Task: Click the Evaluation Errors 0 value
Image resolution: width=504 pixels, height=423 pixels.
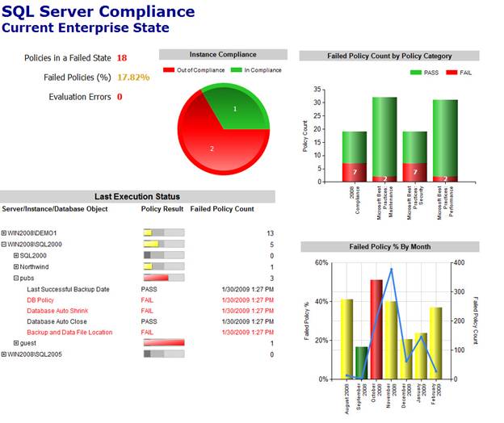Action: [x=120, y=97]
